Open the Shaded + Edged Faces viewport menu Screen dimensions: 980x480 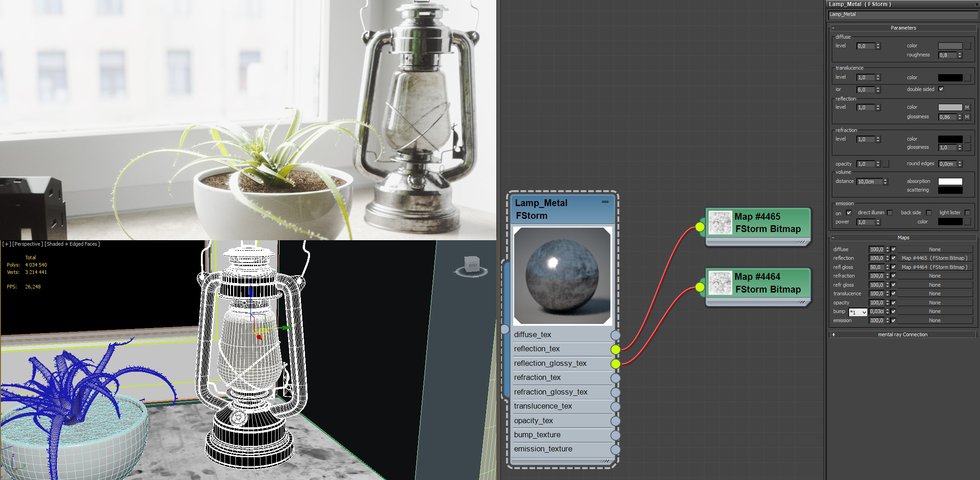[x=72, y=244]
